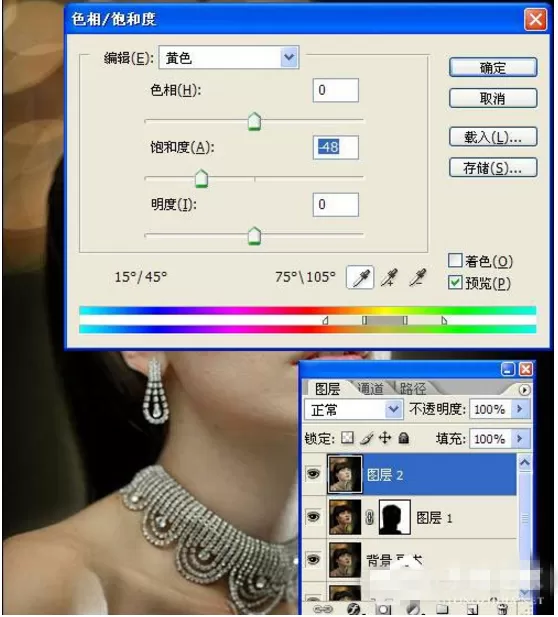The width and height of the screenshot is (558, 617).
Task: Click the lock transparent pixels icon
Action: [x=347, y=438]
